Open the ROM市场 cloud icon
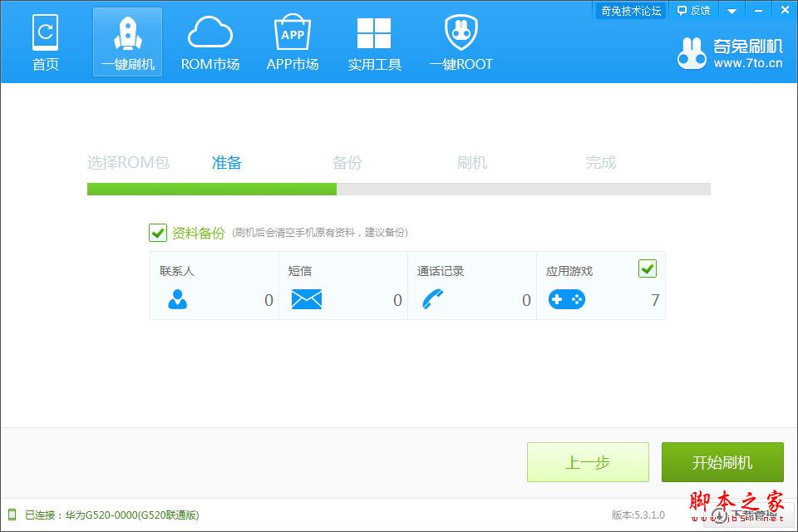The image size is (798, 532). click(x=210, y=32)
